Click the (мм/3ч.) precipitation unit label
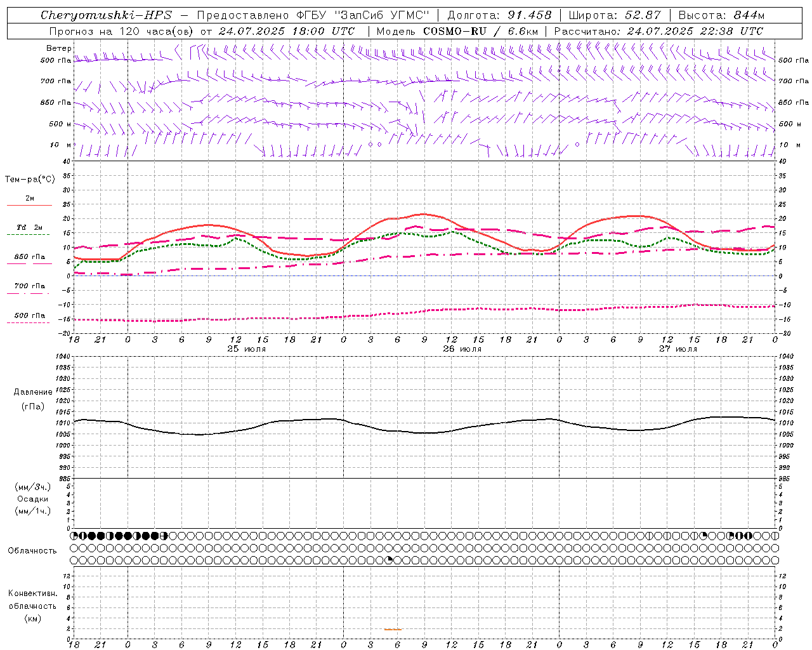812x650 pixels. pos(33,487)
